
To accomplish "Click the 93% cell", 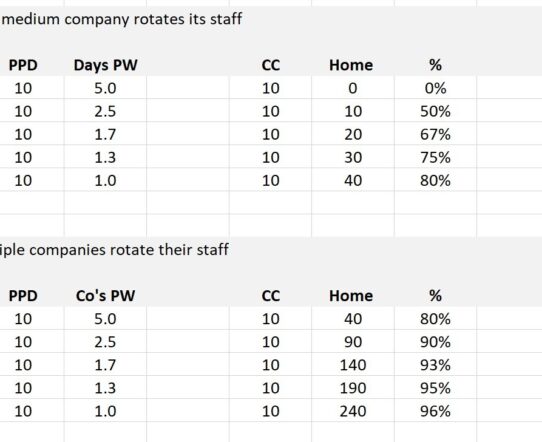I will point(435,365).
